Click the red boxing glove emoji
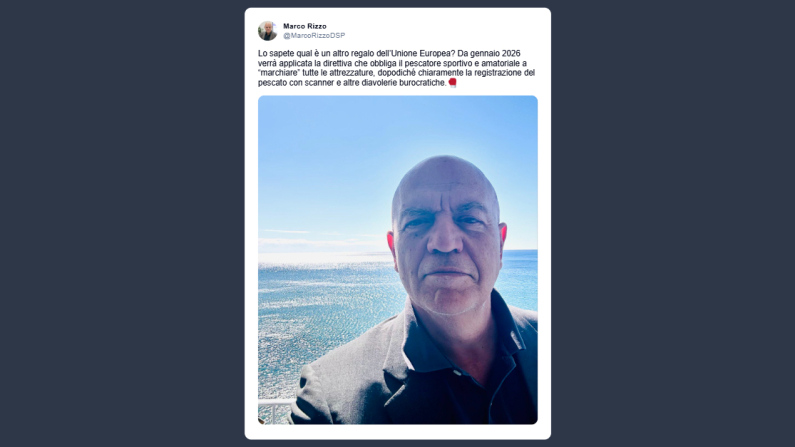 (x=452, y=83)
